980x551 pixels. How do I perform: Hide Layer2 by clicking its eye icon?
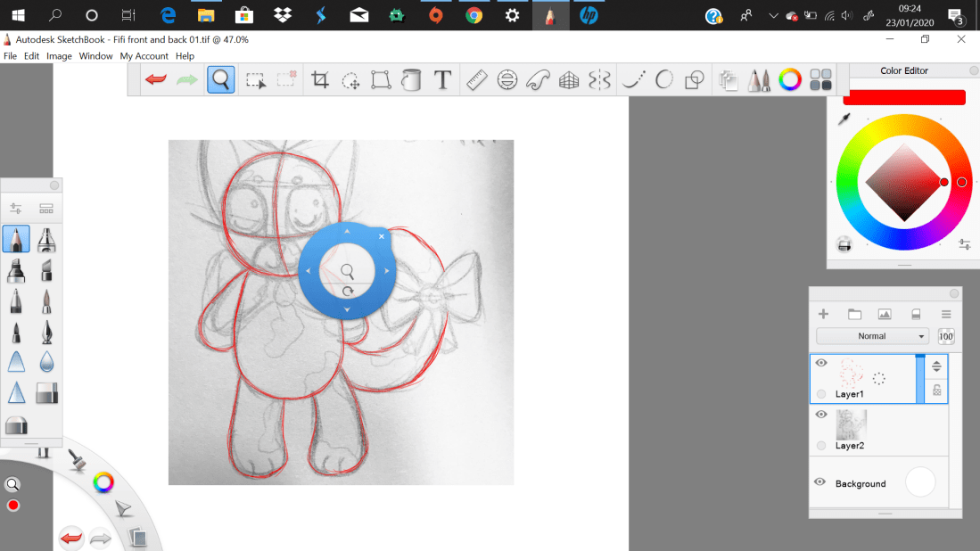[821, 414]
